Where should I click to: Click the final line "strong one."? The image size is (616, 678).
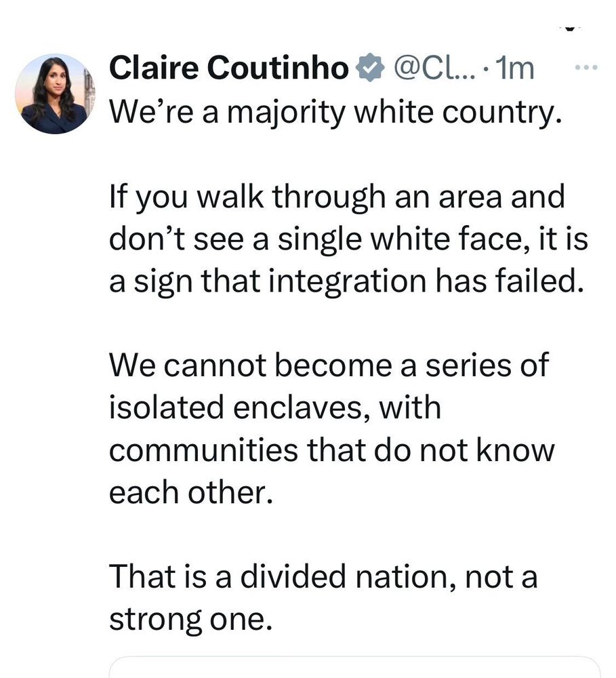(190, 619)
